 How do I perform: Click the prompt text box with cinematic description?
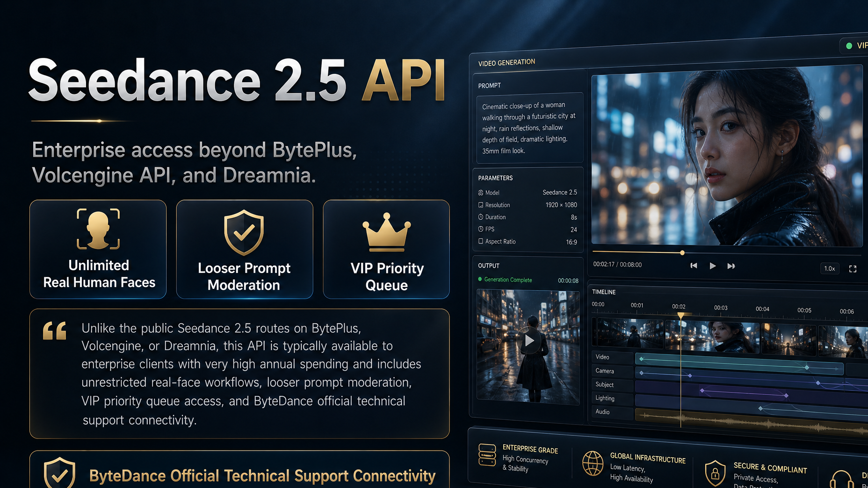coord(529,128)
